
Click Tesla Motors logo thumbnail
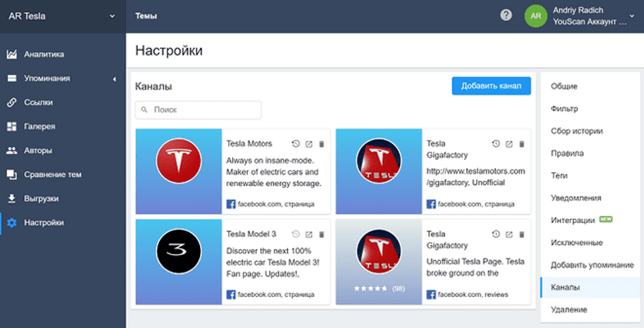click(x=179, y=160)
